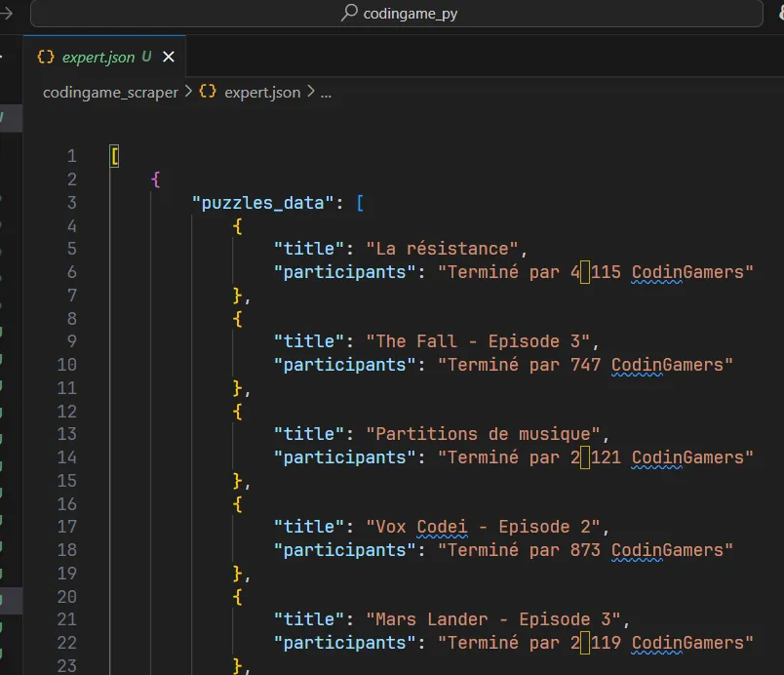This screenshot has width=784, height=675.
Task: Click the title value "Vox Codei - Episode 2"
Action: pos(483,527)
